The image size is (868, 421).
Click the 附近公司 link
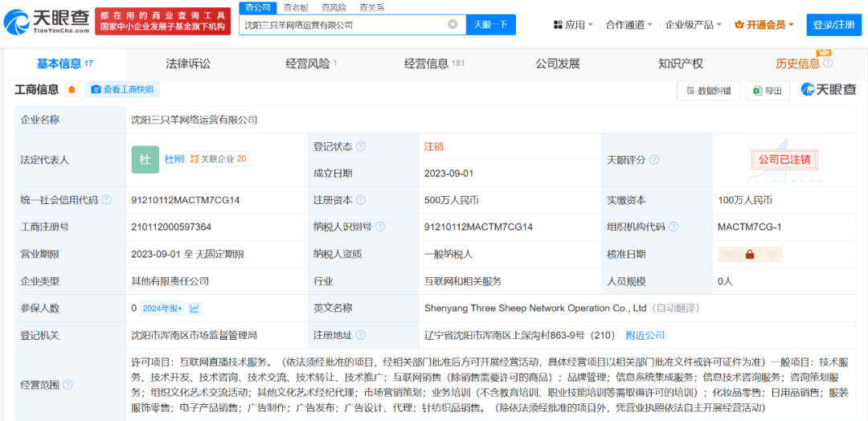coord(645,335)
